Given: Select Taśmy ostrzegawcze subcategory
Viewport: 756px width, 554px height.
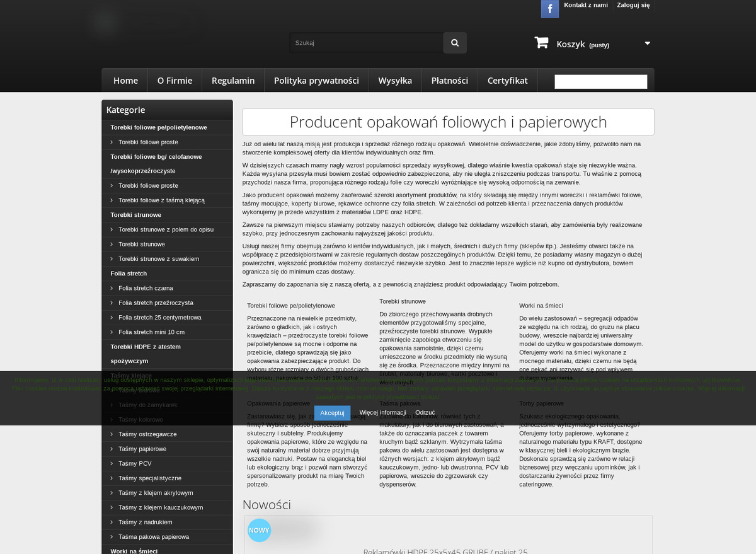Looking at the screenshot, I should (x=147, y=434).
